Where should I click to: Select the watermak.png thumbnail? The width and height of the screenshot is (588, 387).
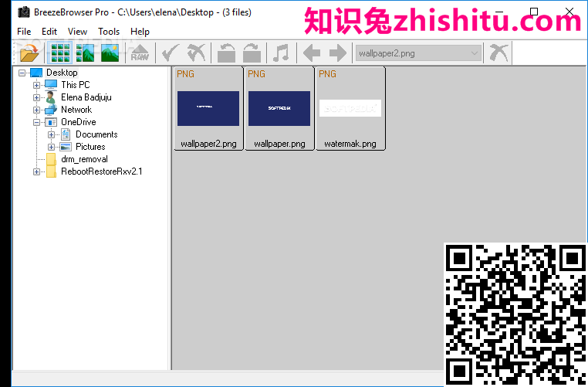tap(350, 108)
